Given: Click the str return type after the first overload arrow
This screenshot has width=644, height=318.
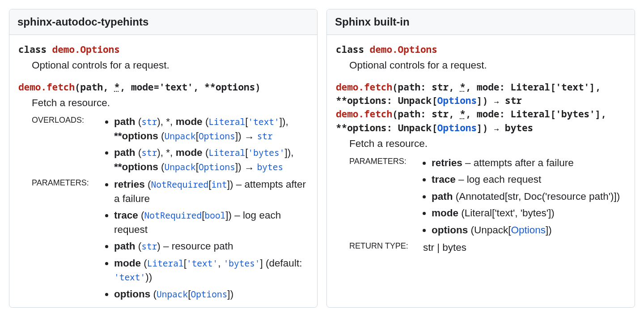Looking at the screenshot, I should 265,136.
